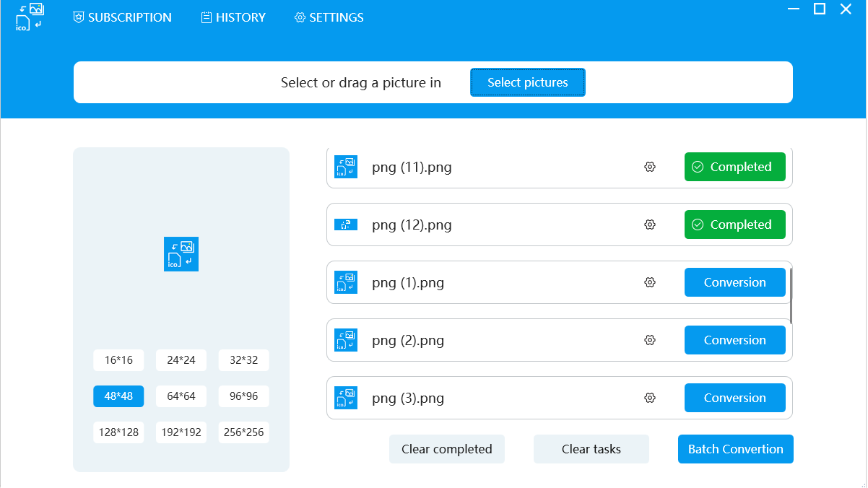
Task: Open the SUBSCRIPTION menu
Action: point(123,17)
